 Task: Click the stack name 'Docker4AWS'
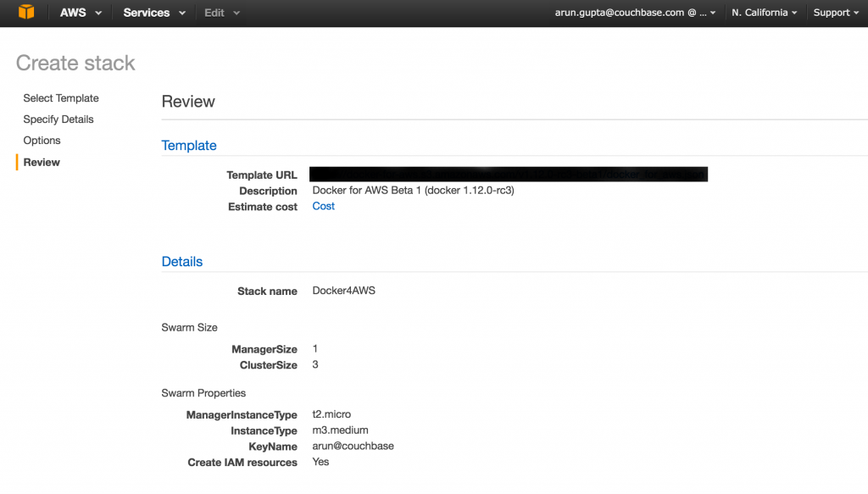pos(344,291)
